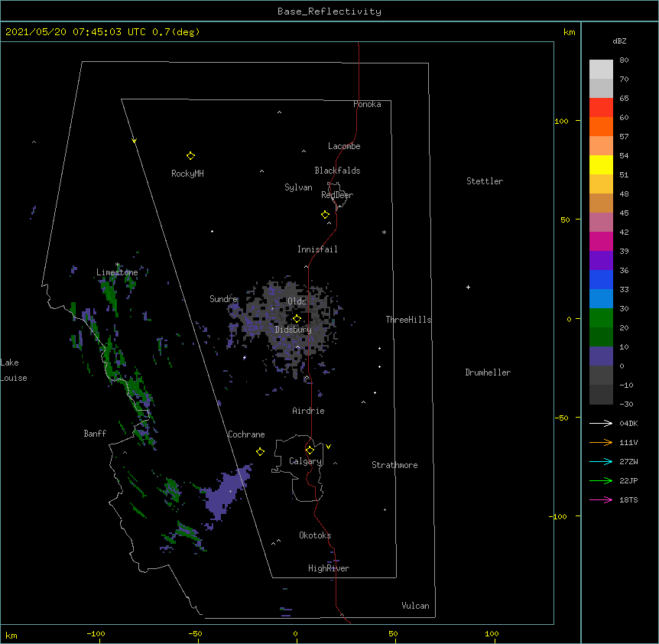Click the yellow diamond marker east of Cochrane

260,451
